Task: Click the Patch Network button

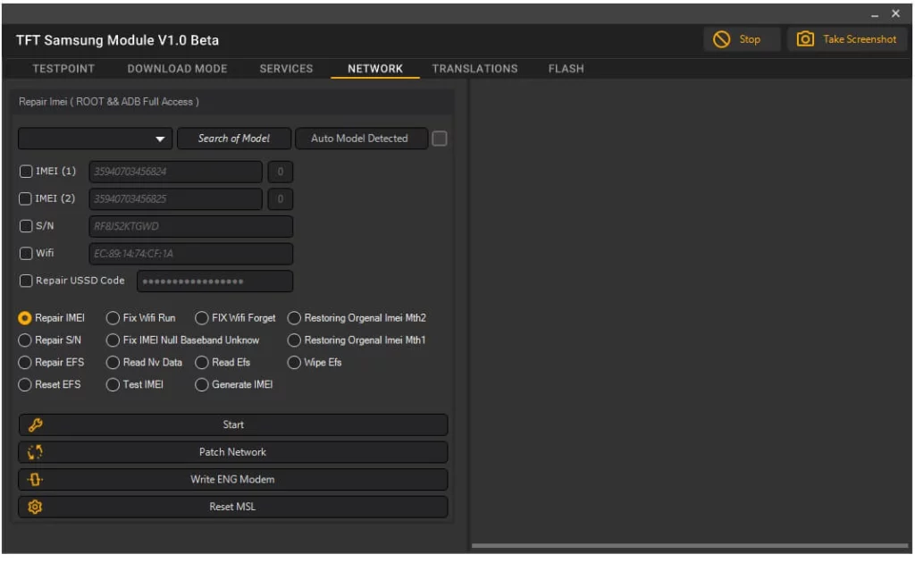Action: (x=233, y=452)
